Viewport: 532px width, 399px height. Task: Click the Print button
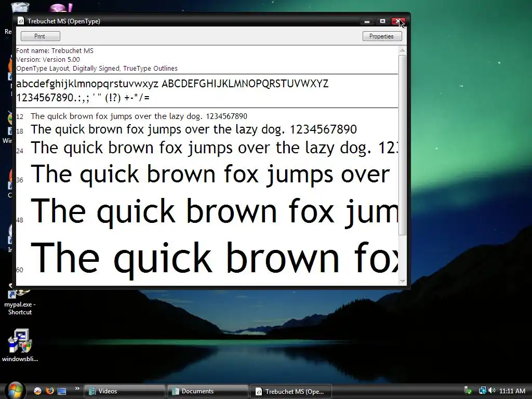click(x=41, y=36)
